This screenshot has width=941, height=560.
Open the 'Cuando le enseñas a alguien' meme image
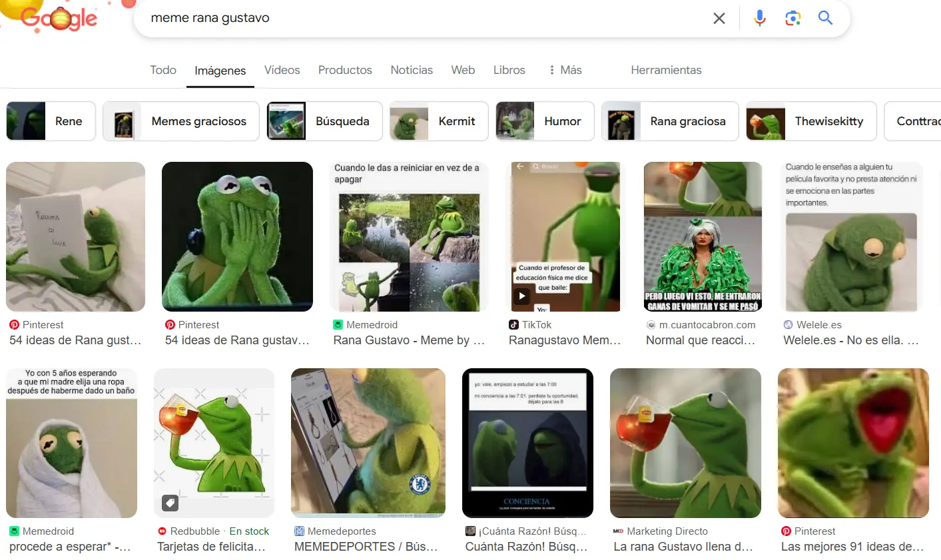click(x=852, y=237)
